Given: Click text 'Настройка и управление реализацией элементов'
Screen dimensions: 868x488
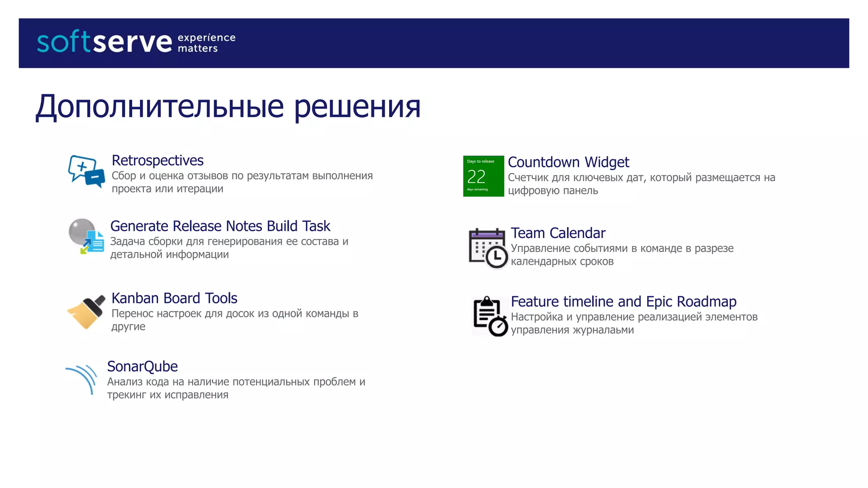Looking at the screenshot, I should (x=634, y=317).
